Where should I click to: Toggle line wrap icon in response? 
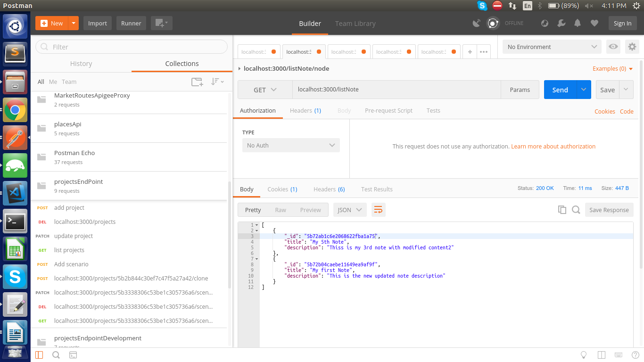378,210
